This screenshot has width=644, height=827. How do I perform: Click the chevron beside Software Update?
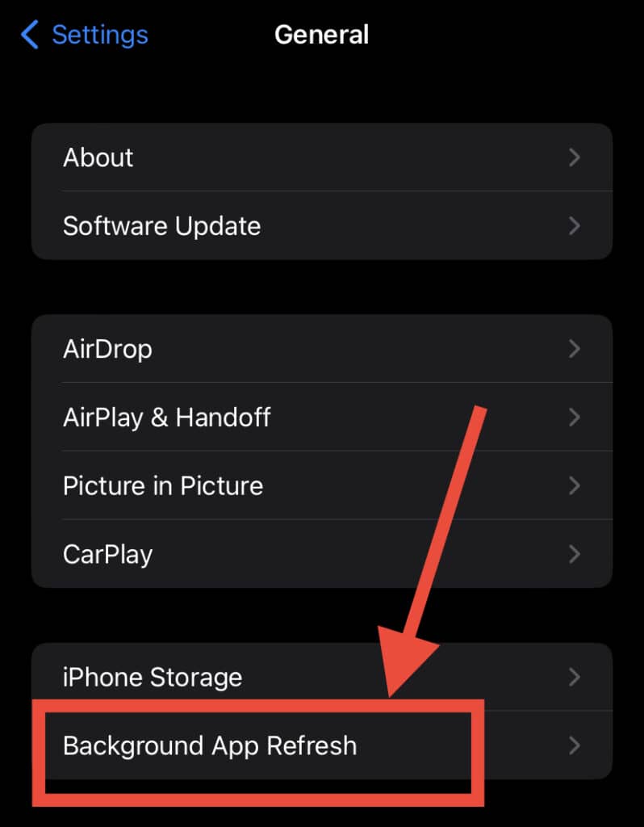[x=575, y=226]
